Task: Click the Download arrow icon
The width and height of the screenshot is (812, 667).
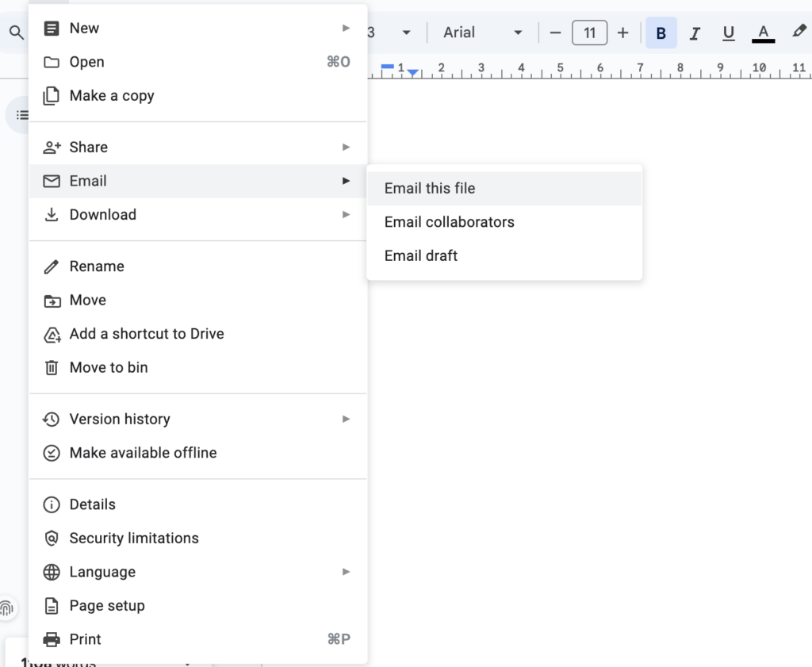Action: [52, 214]
